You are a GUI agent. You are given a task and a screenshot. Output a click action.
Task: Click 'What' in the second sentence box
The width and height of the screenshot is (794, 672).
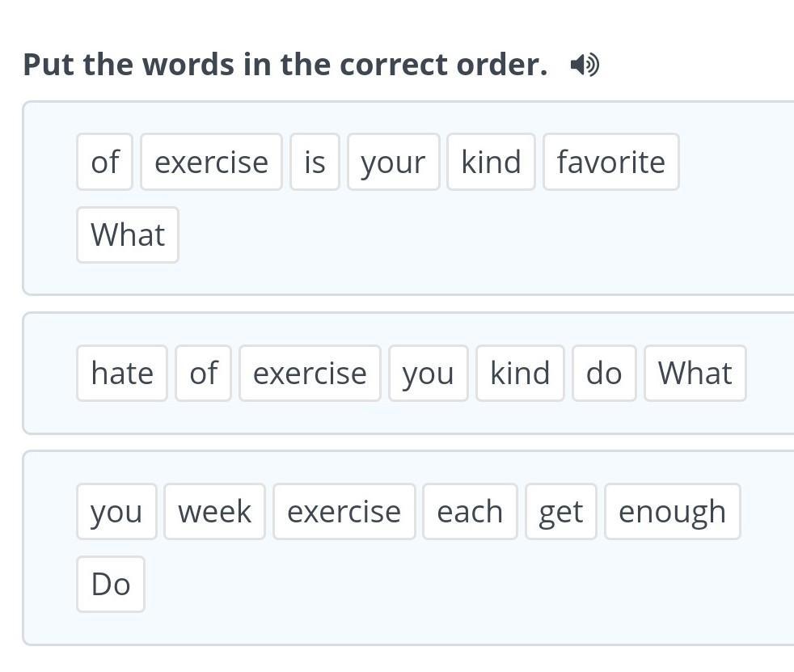pyautogui.click(x=695, y=374)
